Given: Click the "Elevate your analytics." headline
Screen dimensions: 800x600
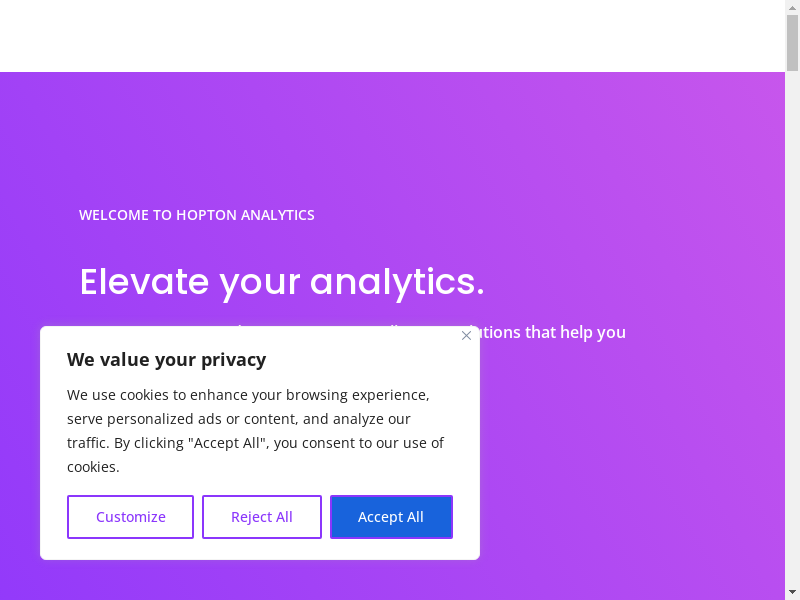Looking at the screenshot, I should point(281,281).
